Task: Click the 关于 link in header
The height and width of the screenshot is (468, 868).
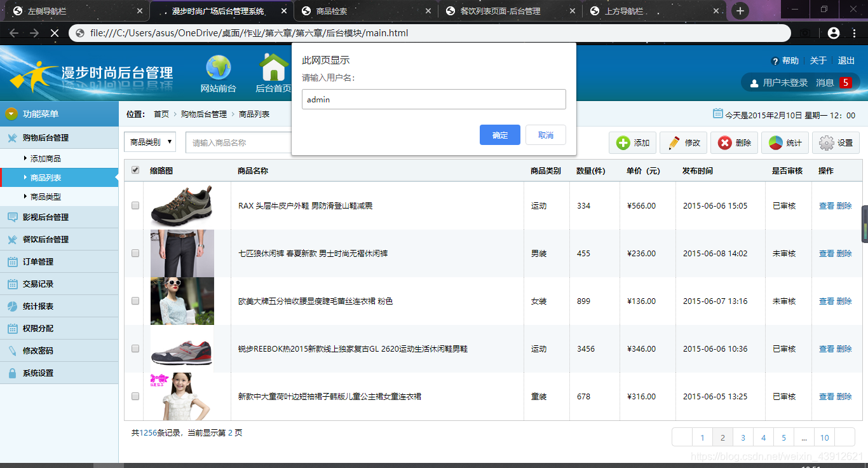Action: (818, 60)
